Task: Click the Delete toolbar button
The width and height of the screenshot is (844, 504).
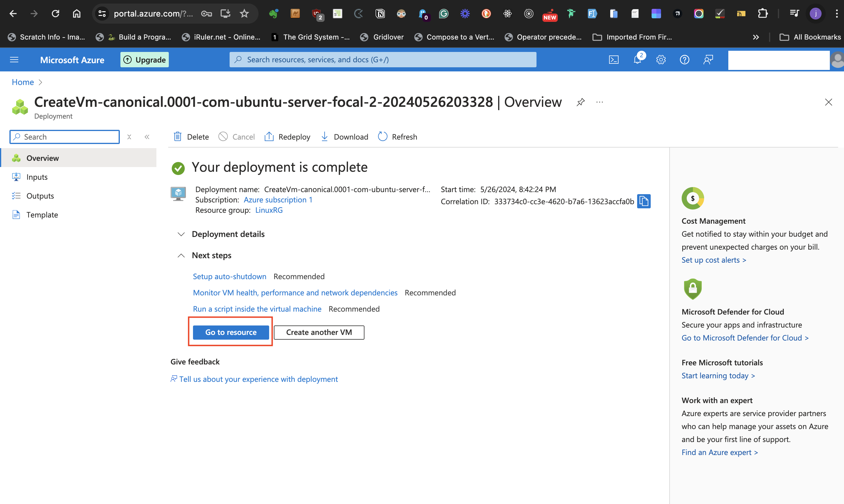Action: 191,137
